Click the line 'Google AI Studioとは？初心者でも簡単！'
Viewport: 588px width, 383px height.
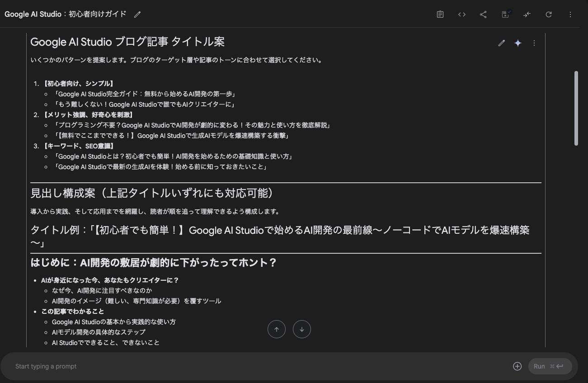(173, 156)
